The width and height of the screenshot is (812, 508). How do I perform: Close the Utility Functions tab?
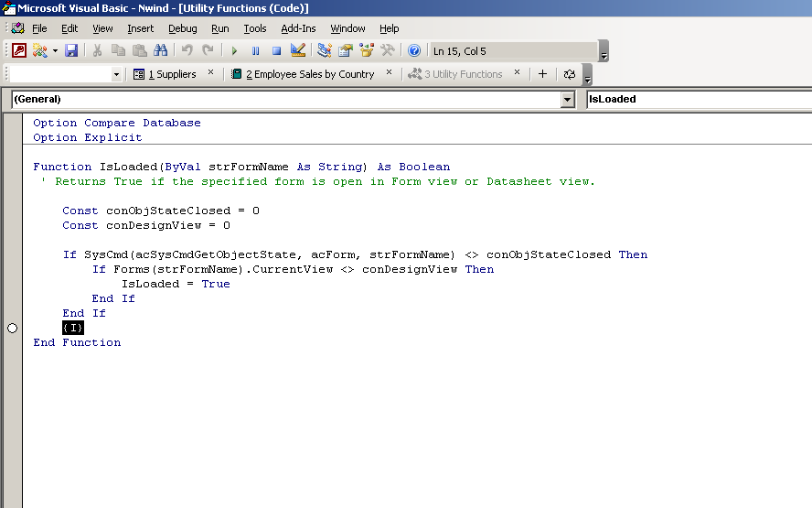(x=517, y=72)
